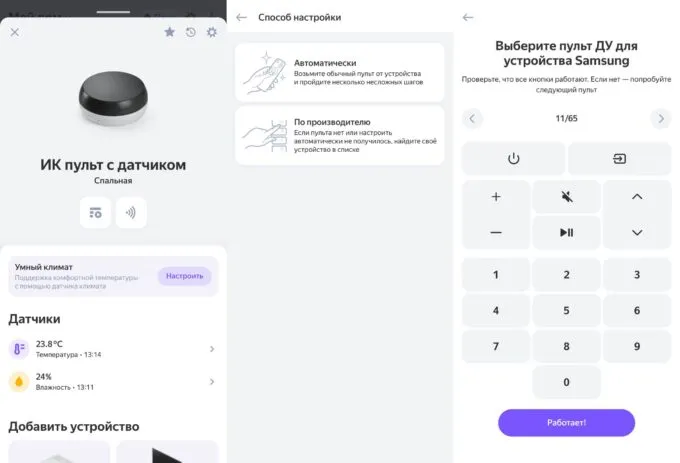Expand the 23.8°C temperature sensor details
The height and width of the screenshot is (463, 680).
point(113,349)
